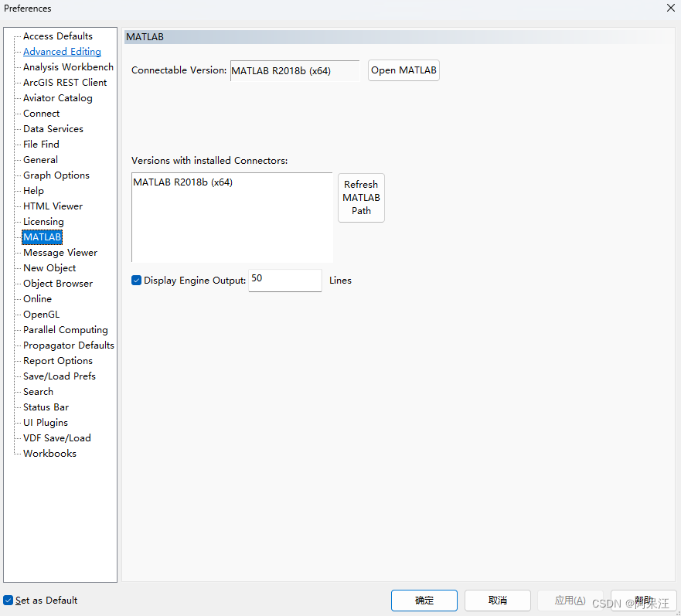Select File Find in the tree
The image size is (681, 616).
pyautogui.click(x=41, y=145)
